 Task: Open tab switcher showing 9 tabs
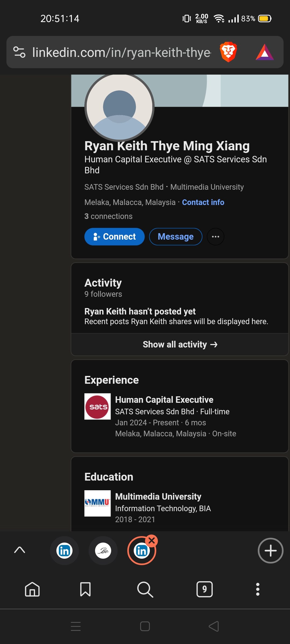pos(205,589)
